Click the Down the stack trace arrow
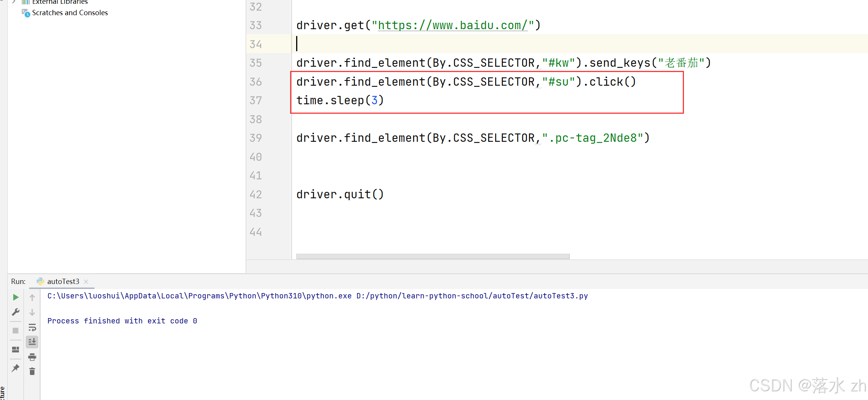Image resolution: width=868 pixels, height=400 pixels. click(32, 312)
